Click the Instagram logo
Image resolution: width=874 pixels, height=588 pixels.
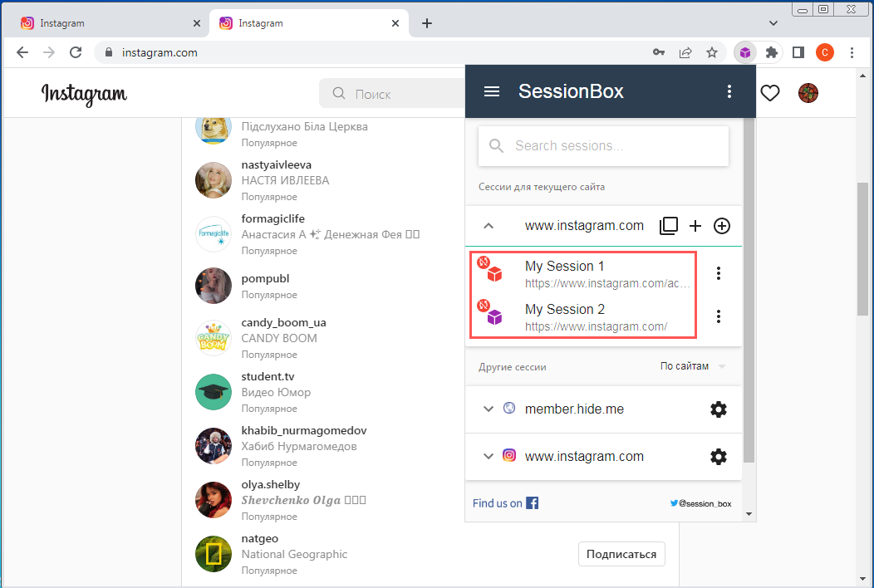pyautogui.click(x=84, y=94)
